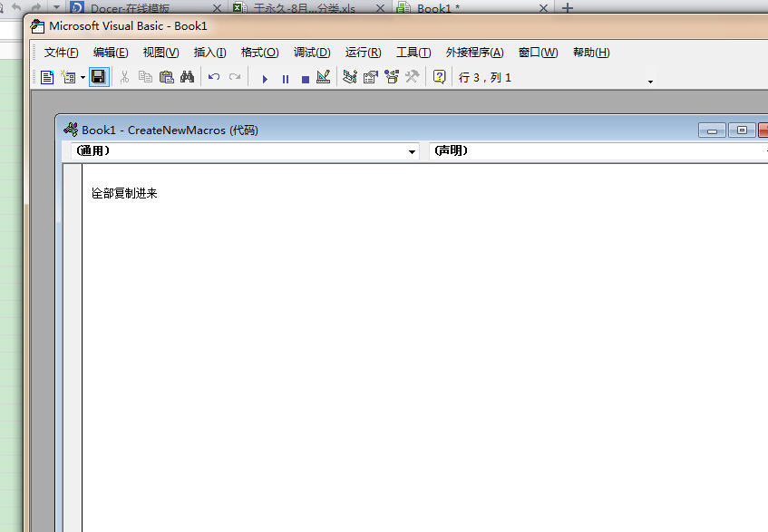Open the 工具(T) menu
This screenshot has width=768, height=532.
pyautogui.click(x=413, y=53)
